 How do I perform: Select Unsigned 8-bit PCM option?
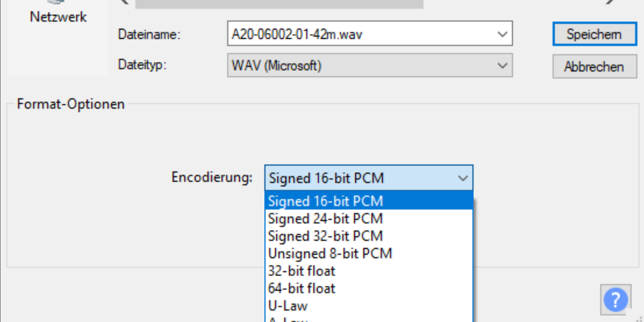click(x=369, y=253)
